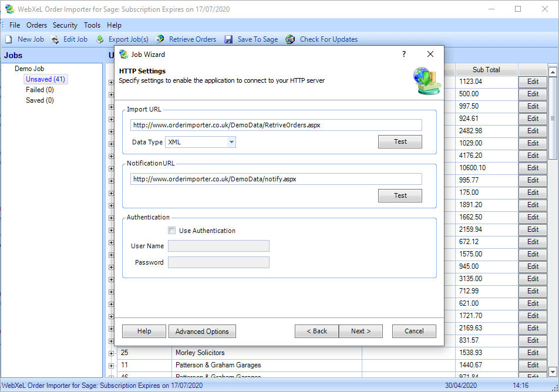Click Retrieve Orders toolbar label
559x392 pixels.
[193, 39]
